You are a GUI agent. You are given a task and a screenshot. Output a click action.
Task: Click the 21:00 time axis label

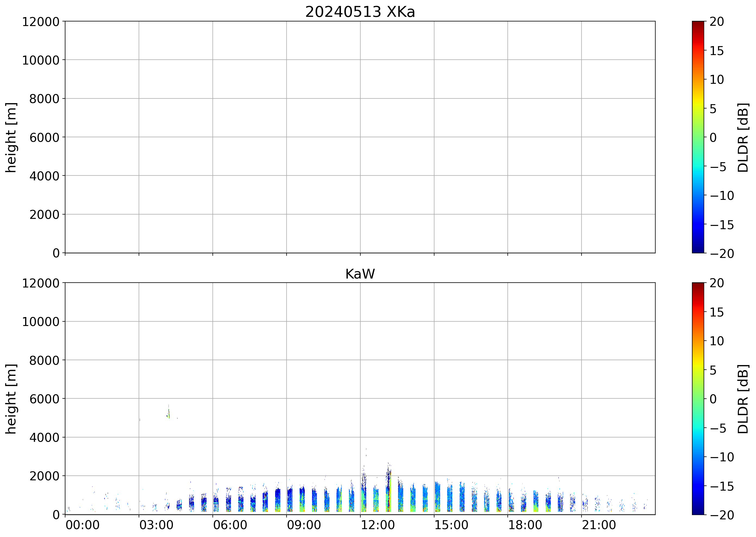pos(599,525)
